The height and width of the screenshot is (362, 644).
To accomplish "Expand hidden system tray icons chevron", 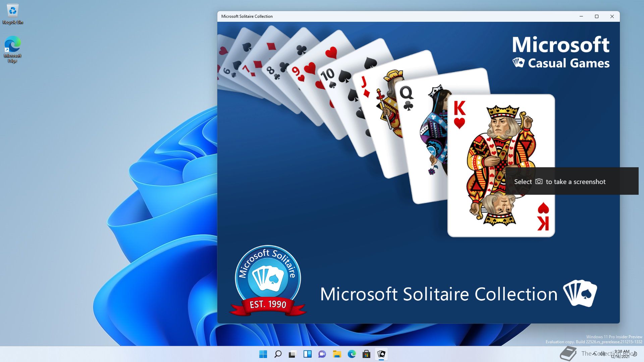I will 595,354.
